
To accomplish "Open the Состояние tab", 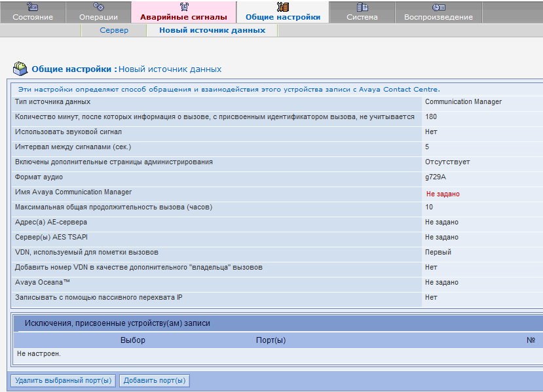I will pyautogui.click(x=33, y=17).
